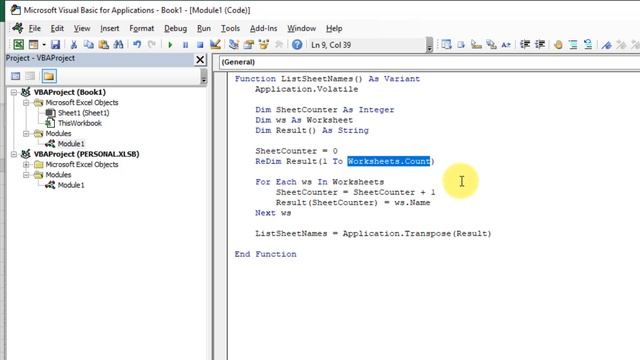Click the Project panel toolbar overflow arrow

click(x=204, y=76)
